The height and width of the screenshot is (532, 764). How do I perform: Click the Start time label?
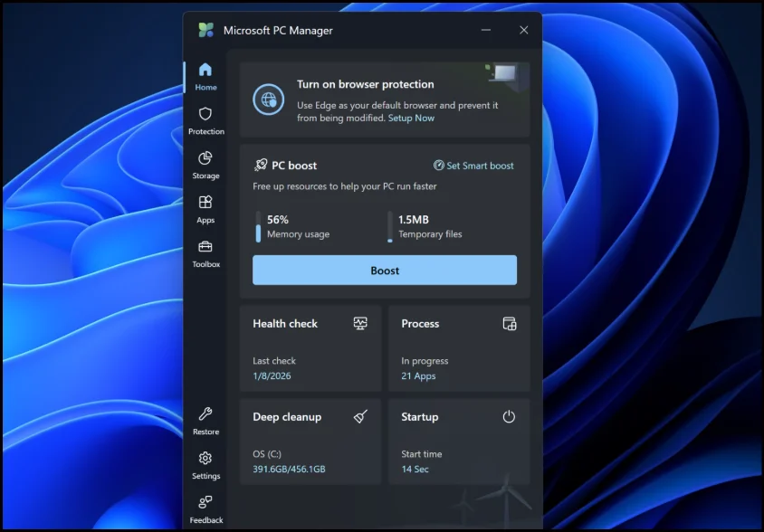coord(422,454)
